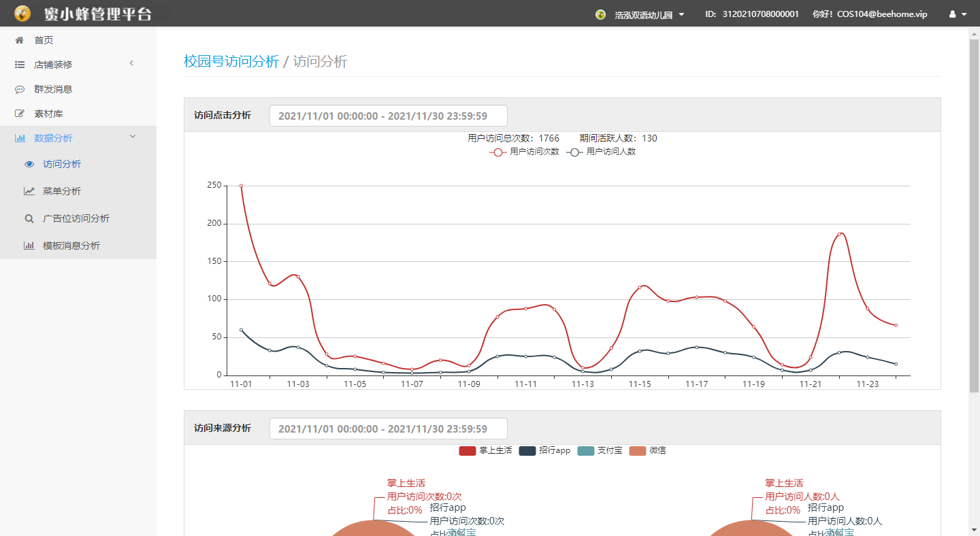This screenshot has height=536, width=980.
Task: Click the bar chart icon beside 数据分析
Action: tap(20, 138)
